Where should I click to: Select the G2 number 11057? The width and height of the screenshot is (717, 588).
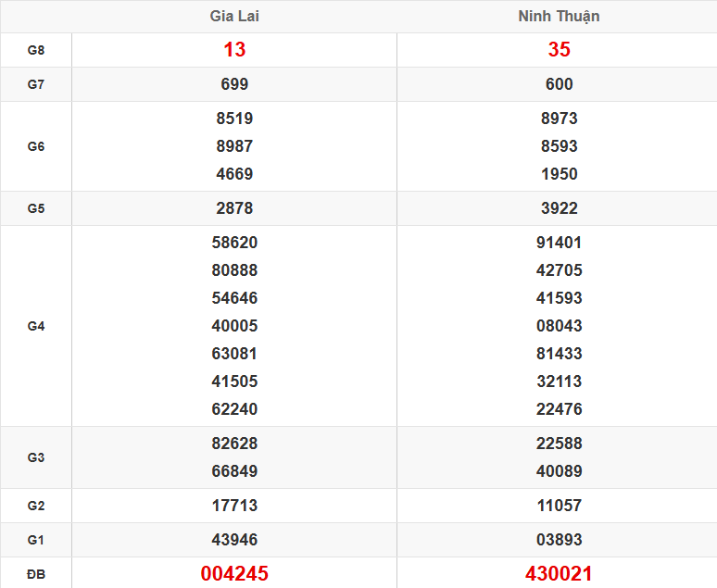click(x=559, y=506)
